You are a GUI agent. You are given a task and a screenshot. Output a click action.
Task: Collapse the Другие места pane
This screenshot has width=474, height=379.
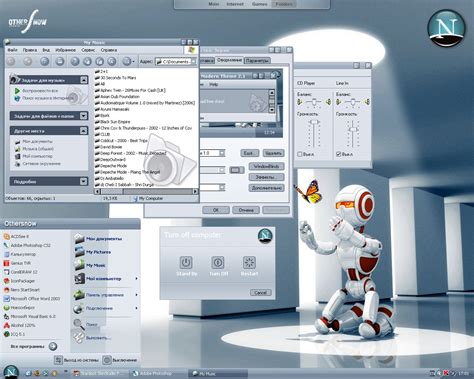(84, 131)
